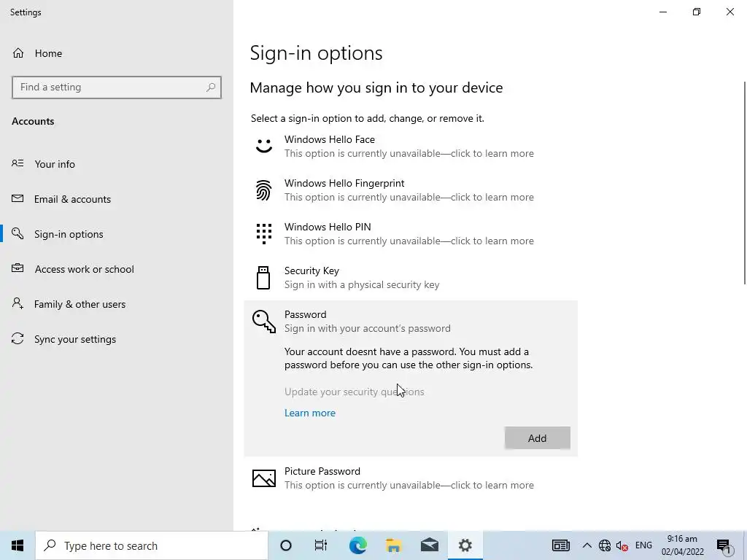Collapse the Password option
Viewport: 747px width, 560px height.
(411, 322)
